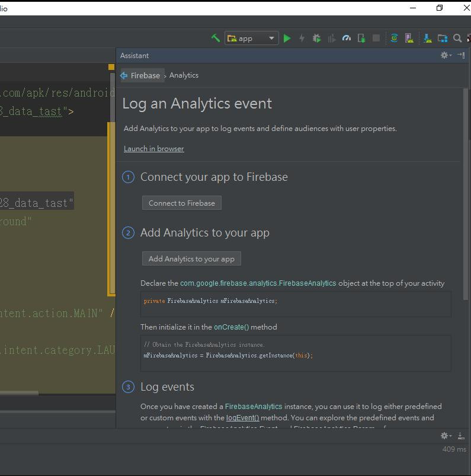The image size is (471, 476).
Task: Open the AVD Manager icon
Action: point(409,39)
